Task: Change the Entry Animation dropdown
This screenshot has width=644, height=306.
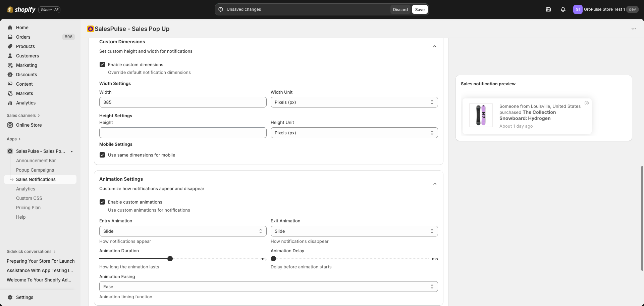Action: coord(183,231)
